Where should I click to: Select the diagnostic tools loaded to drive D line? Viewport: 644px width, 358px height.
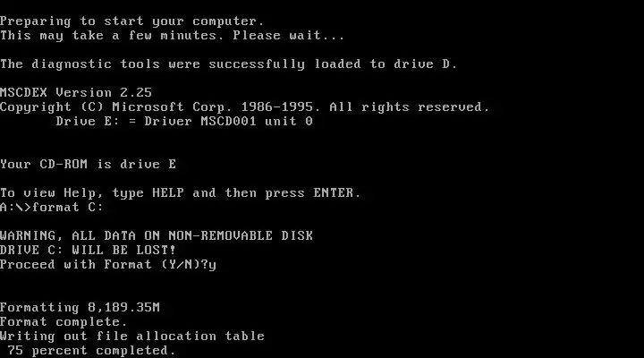[x=229, y=64]
